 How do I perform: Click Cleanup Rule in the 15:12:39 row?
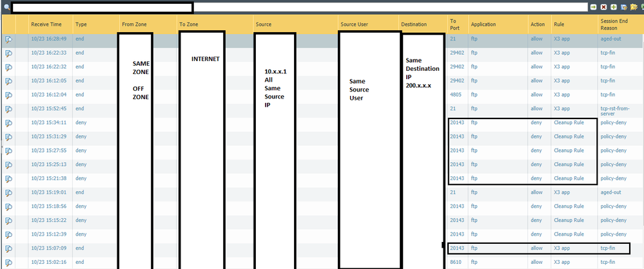569,234
